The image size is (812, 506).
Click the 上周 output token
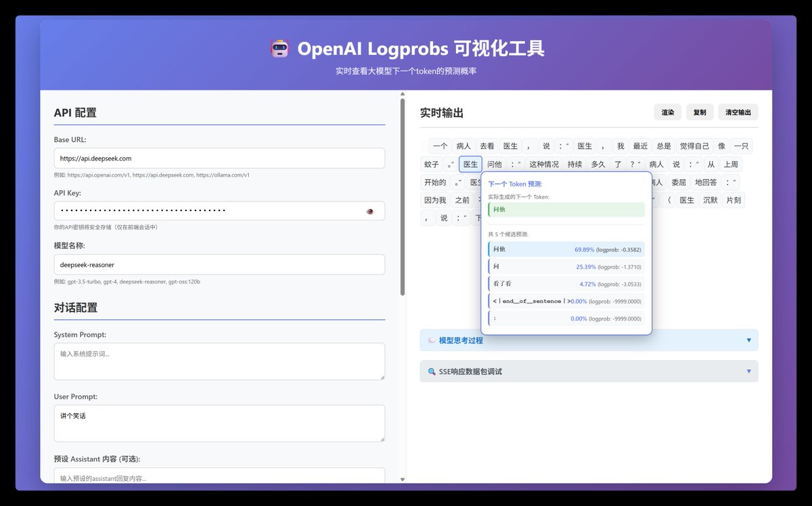click(731, 164)
